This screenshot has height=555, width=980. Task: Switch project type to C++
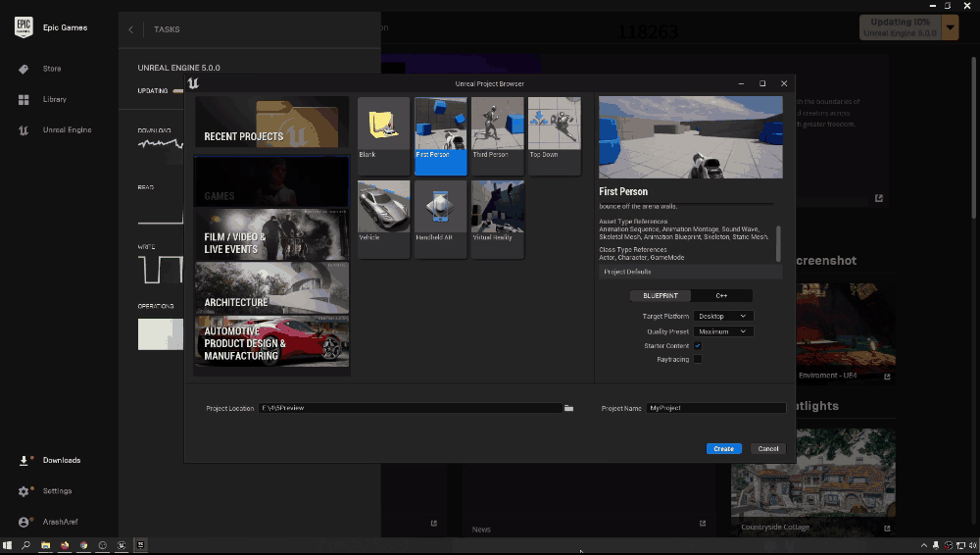721,295
